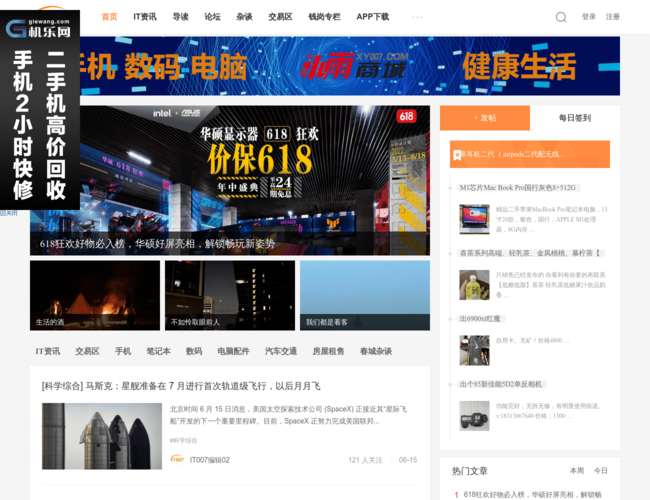Go to 交易区 in the top navigation
This screenshot has width=650, height=500.
[280, 17]
